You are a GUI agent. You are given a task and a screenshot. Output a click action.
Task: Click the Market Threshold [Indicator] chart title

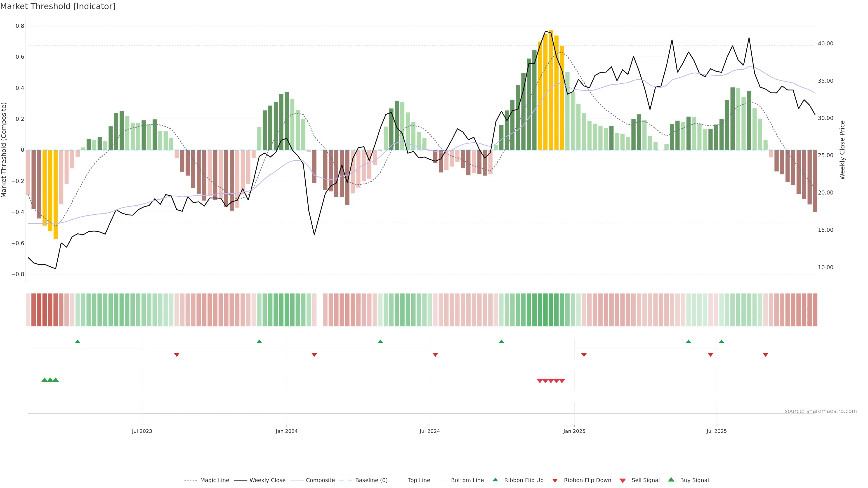coord(58,6)
